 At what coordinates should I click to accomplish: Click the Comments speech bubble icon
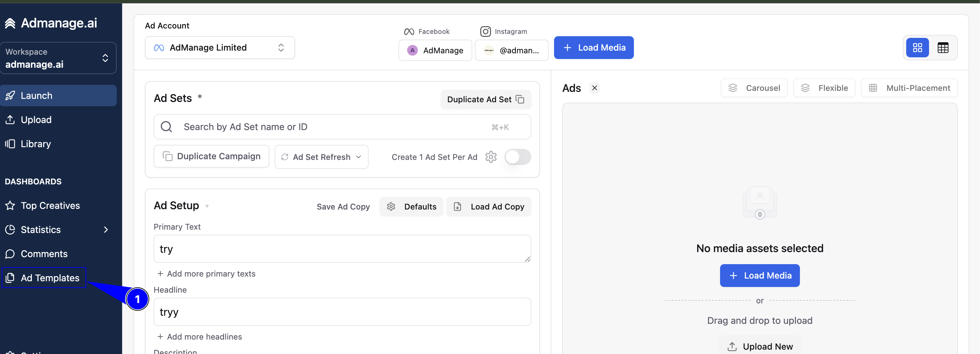[10, 254]
